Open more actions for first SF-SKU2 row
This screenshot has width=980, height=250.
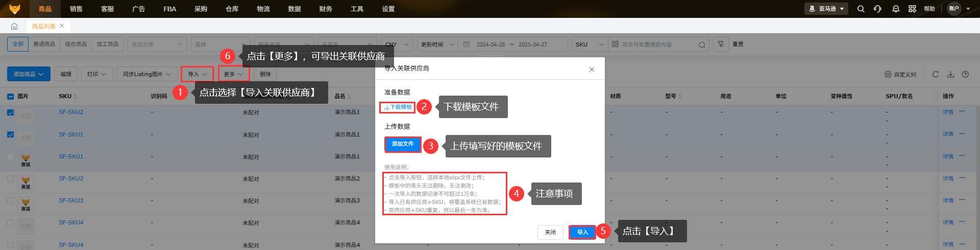[x=962, y=111]
